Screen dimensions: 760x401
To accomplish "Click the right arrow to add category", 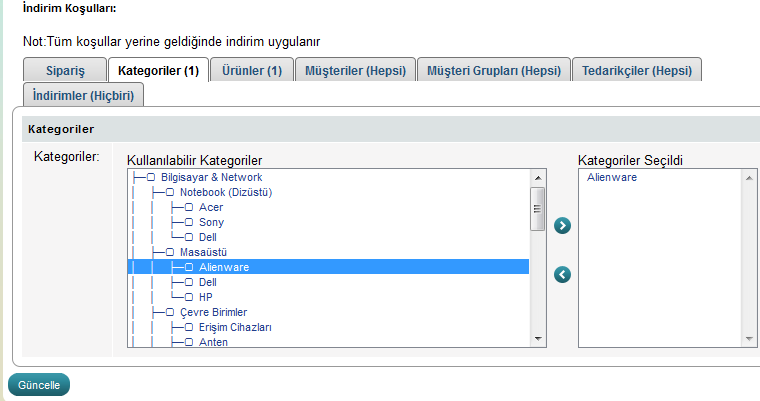I will pyautogui.click(x=562, y=226).
